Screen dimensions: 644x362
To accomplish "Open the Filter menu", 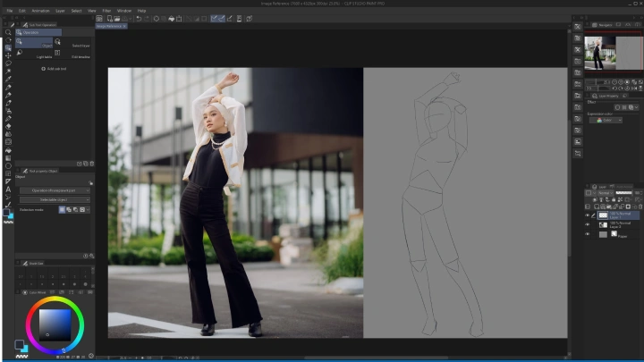I will 106,11.
